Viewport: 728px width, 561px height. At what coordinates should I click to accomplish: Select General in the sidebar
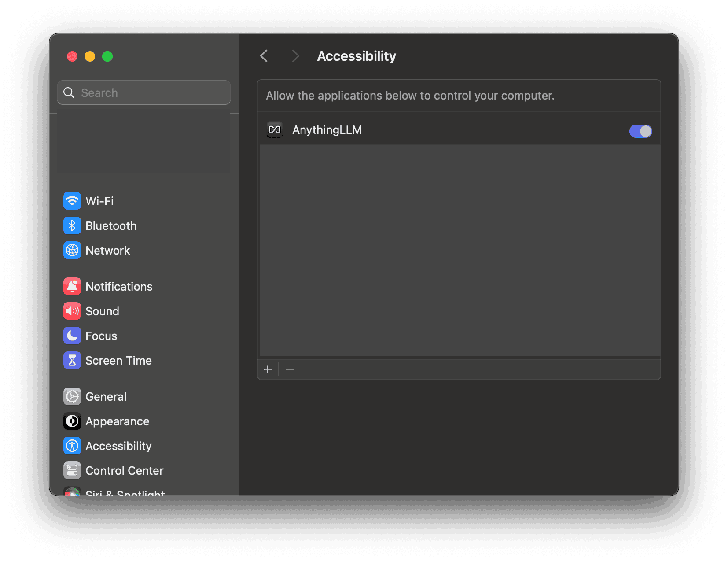pyautogui.click(x=106, y=396)
